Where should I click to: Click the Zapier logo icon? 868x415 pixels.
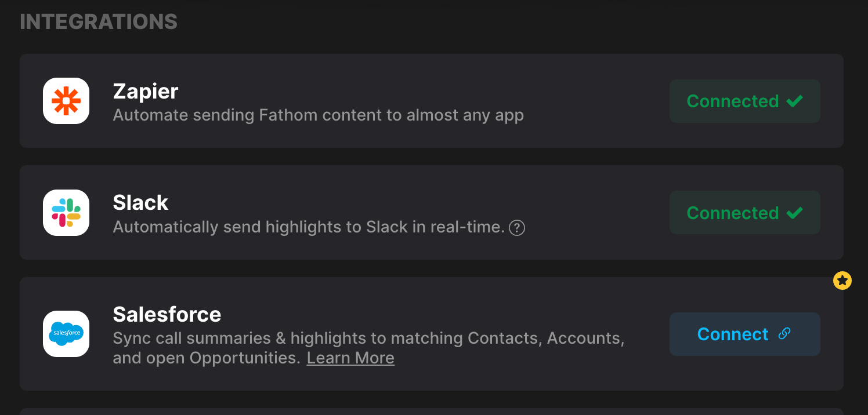coord(66,101)
